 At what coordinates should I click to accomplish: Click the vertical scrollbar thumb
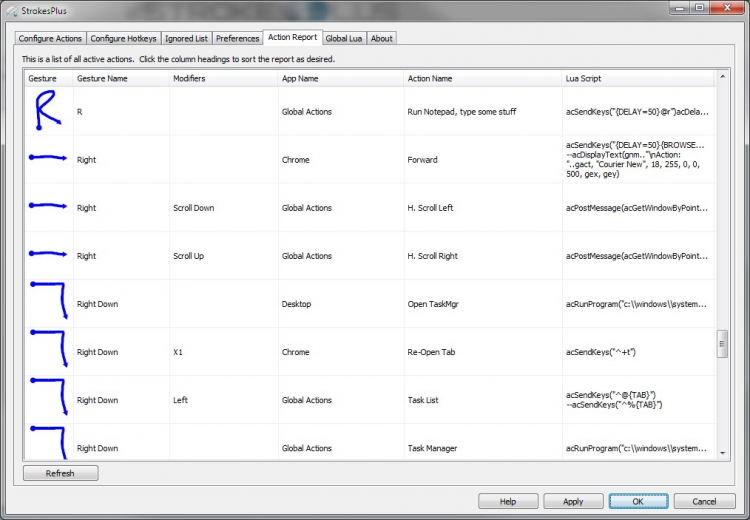722,343
